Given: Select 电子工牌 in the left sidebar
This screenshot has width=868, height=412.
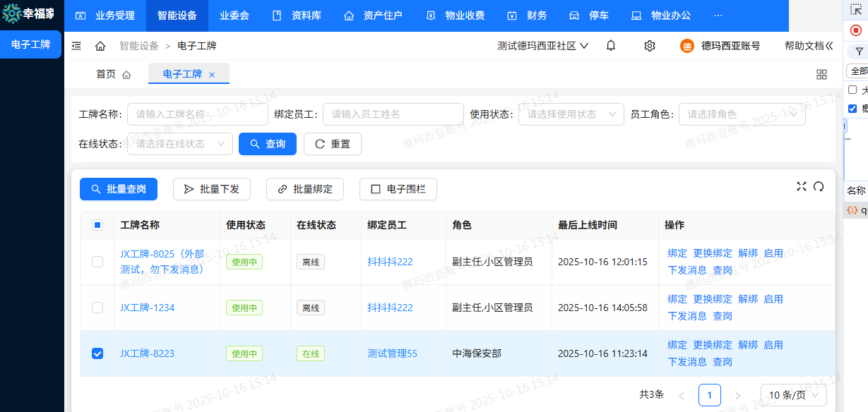Looking at the screenshot, I should pyautogui.click(x=30, y=44).
